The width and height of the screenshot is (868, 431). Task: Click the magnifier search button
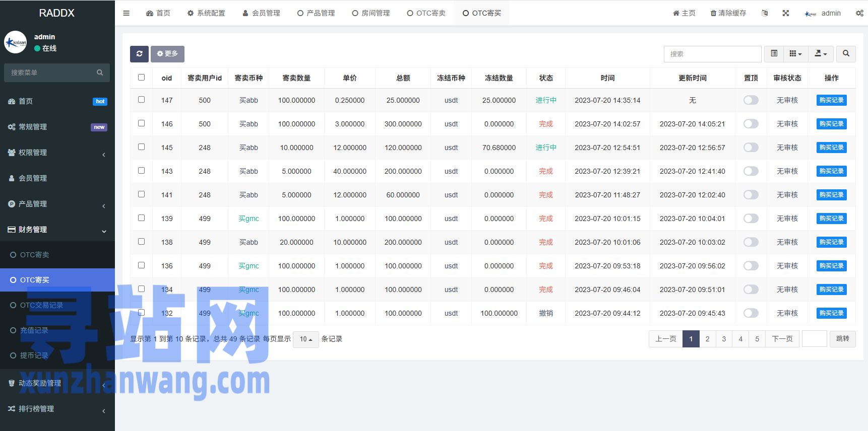pyautogui.click(x=846, y=54)
